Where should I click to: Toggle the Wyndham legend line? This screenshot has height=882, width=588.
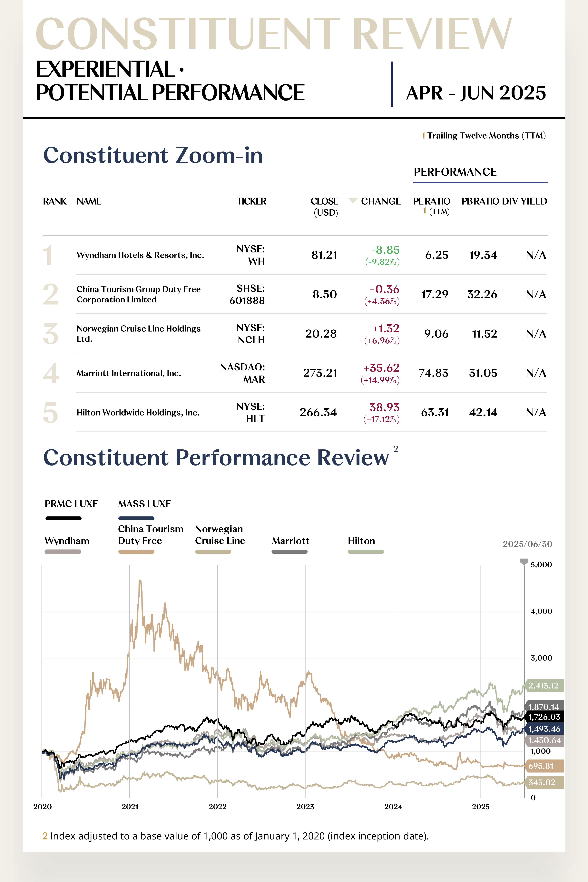click(x=63, y=552)
